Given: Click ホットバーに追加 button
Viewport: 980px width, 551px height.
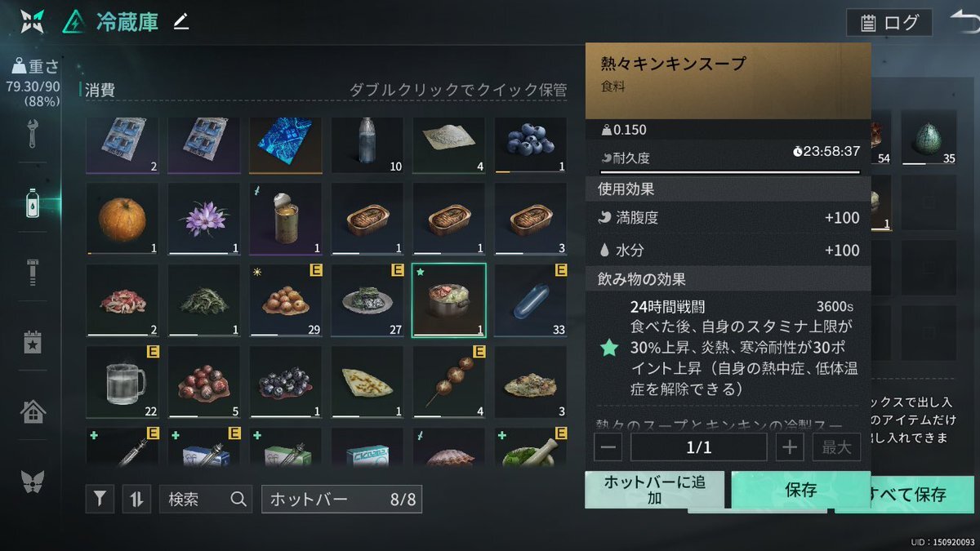Looking at the screenshot, I should [654, 490].
